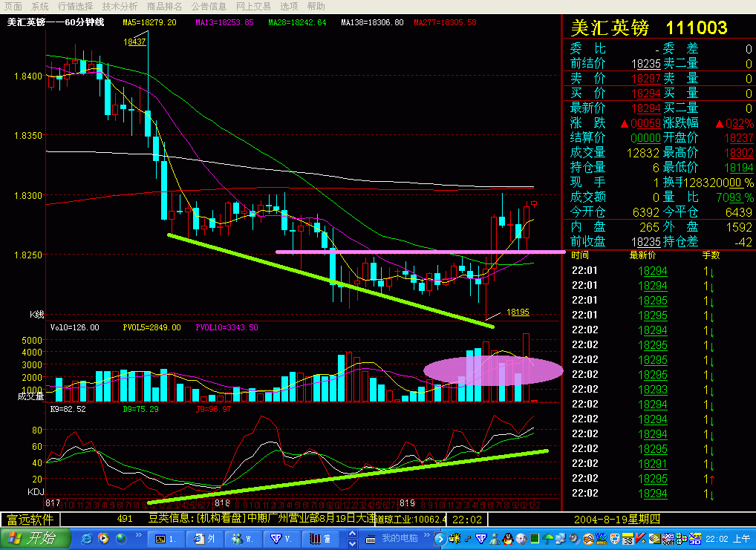This screenshot has width=756, height=550.
Task: Click the MA138=18306.80 indicator label
Action: click(372, 22)
